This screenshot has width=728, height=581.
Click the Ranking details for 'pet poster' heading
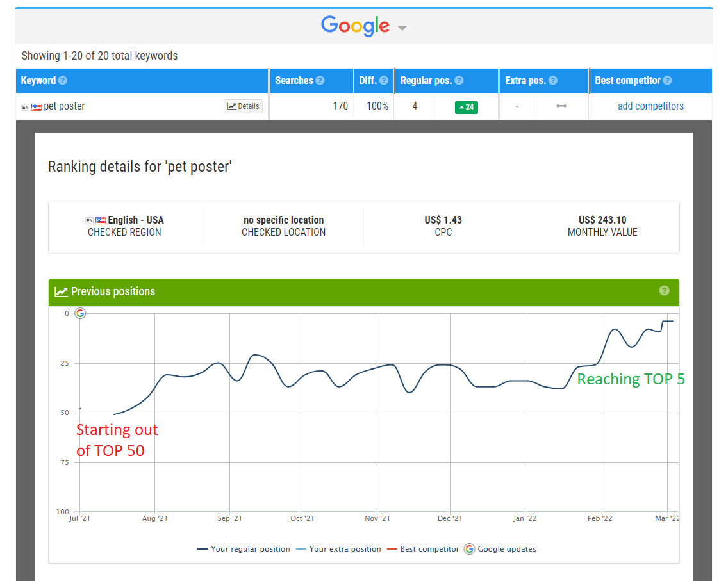140,167
